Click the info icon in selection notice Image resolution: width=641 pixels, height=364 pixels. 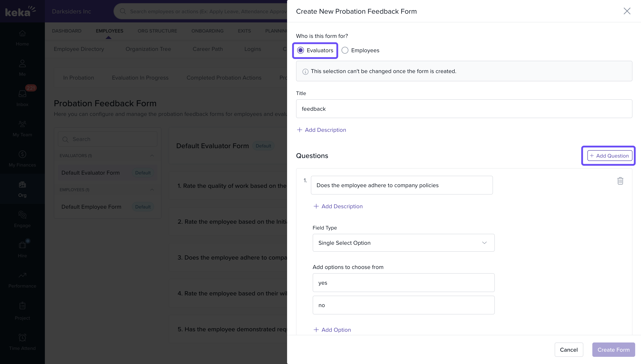coord(305,71)
